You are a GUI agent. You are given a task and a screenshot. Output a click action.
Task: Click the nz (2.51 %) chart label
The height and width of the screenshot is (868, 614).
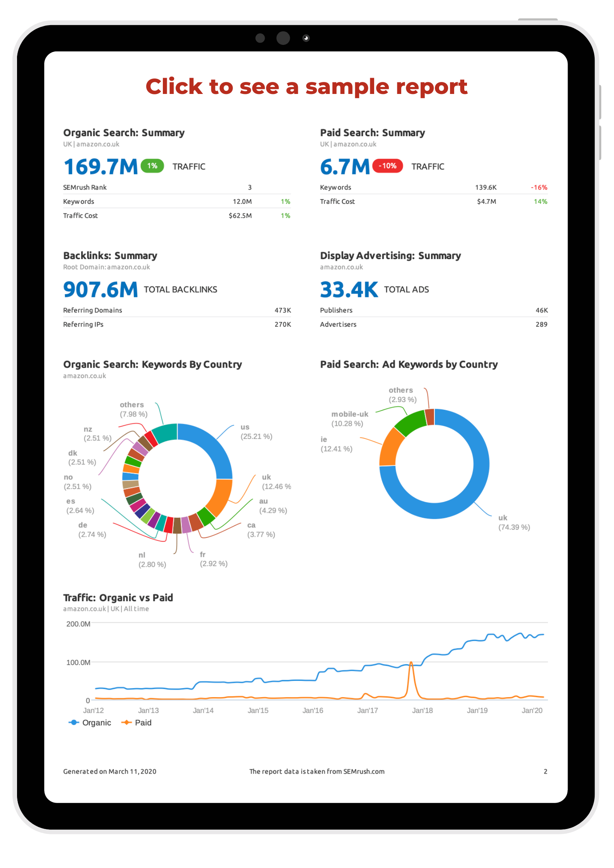pyautogui.click(x=97, y=433)
